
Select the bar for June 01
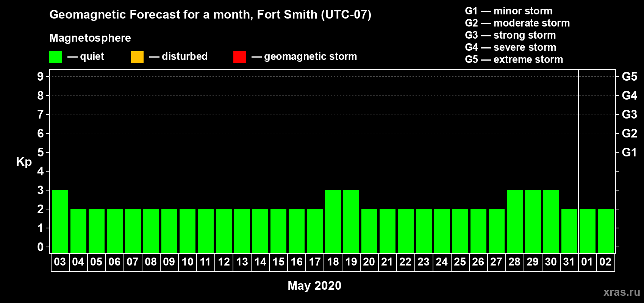[588, 231]
